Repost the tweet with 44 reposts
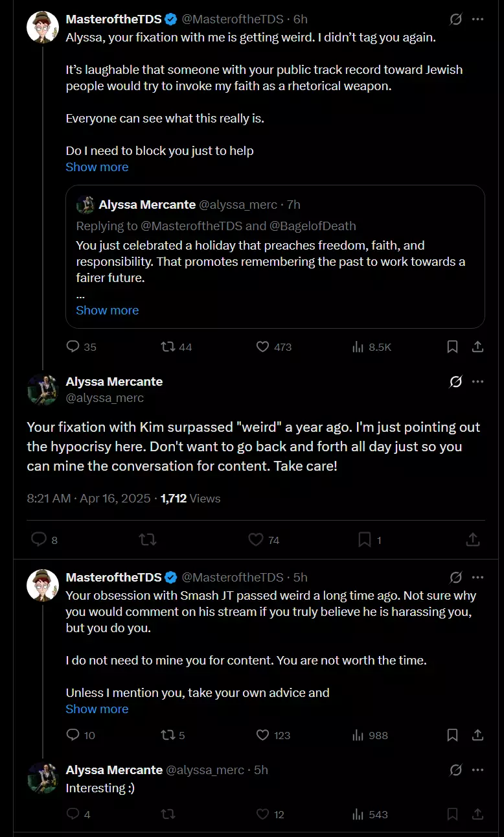 coord(176,347)
